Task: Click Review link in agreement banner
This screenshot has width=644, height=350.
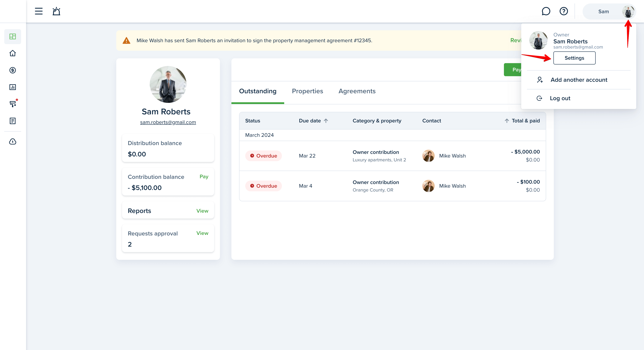Action: pos(516,40)
